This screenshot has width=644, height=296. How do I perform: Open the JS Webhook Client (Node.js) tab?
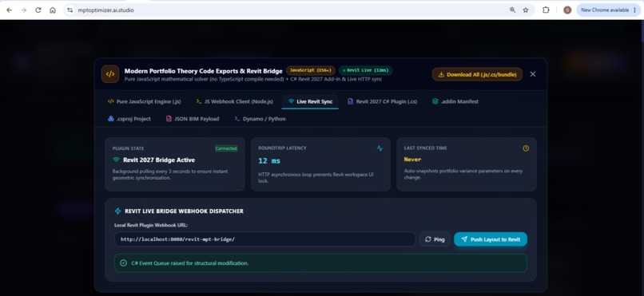coord(235,101)
